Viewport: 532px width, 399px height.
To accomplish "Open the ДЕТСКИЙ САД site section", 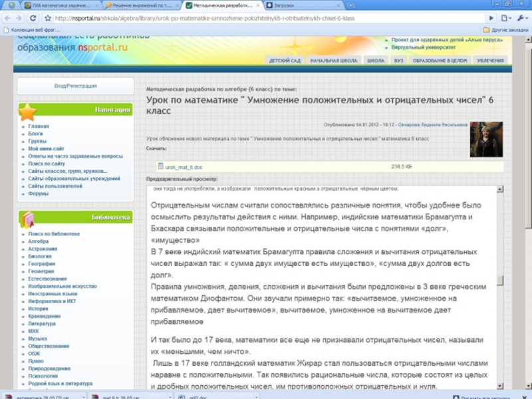I will tap(285, 61).
